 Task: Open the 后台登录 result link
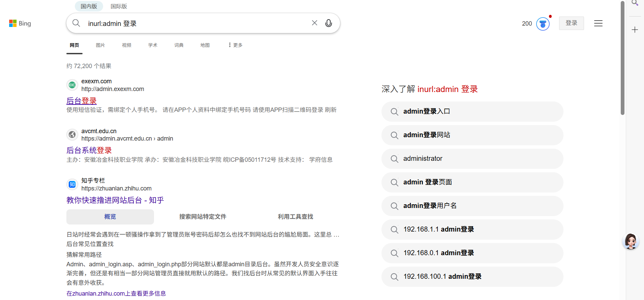pos(82,101)
